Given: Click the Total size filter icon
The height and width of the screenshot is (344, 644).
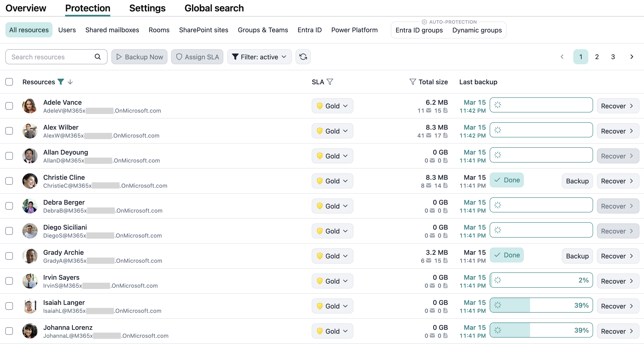Looking at the screenshot, I should click(x=412, y=82).
